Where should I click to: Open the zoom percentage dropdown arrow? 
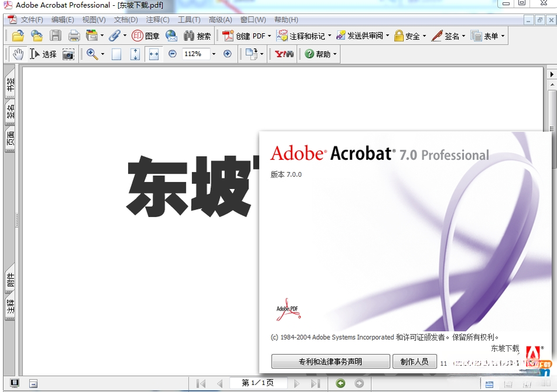[x=214, y=54]
